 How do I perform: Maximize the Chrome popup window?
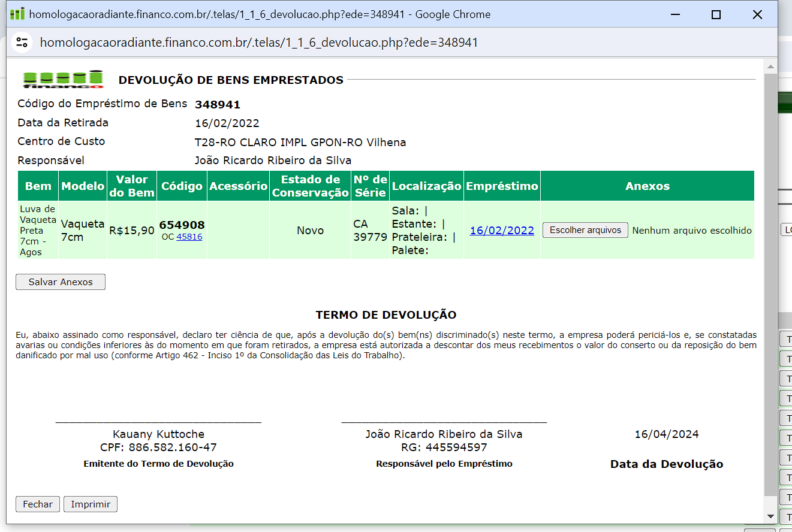(716, 15)
